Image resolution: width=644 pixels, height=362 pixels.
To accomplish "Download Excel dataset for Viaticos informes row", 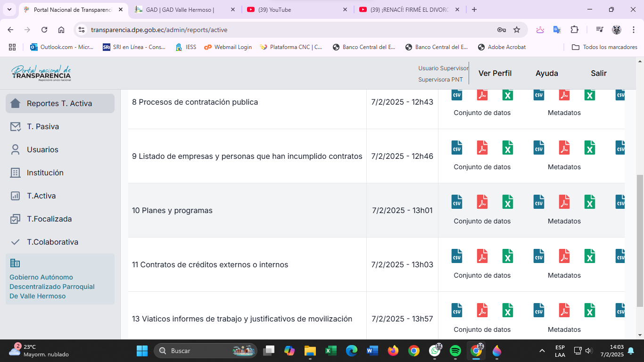I will (507, 310).
